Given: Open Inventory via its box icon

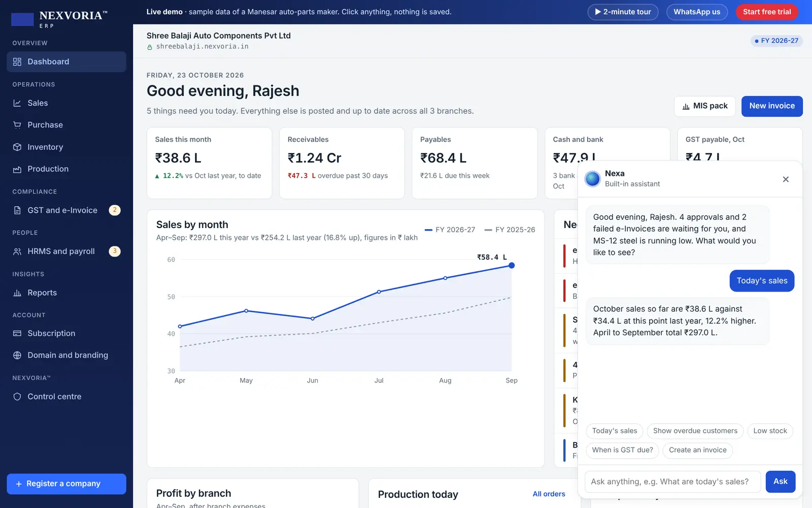Looking at the screenshot, I should pyautogui.click(x=17, y=147).
